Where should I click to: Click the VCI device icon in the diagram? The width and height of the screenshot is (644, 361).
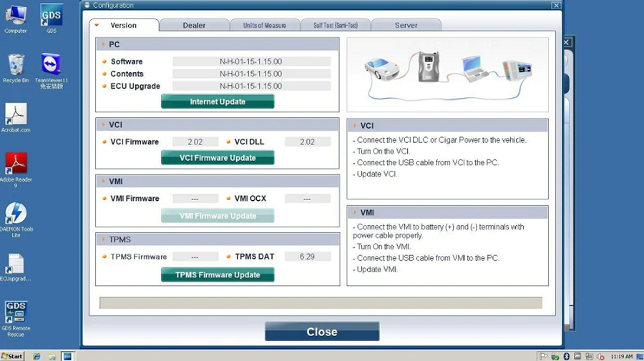click(x=429, y=66)
